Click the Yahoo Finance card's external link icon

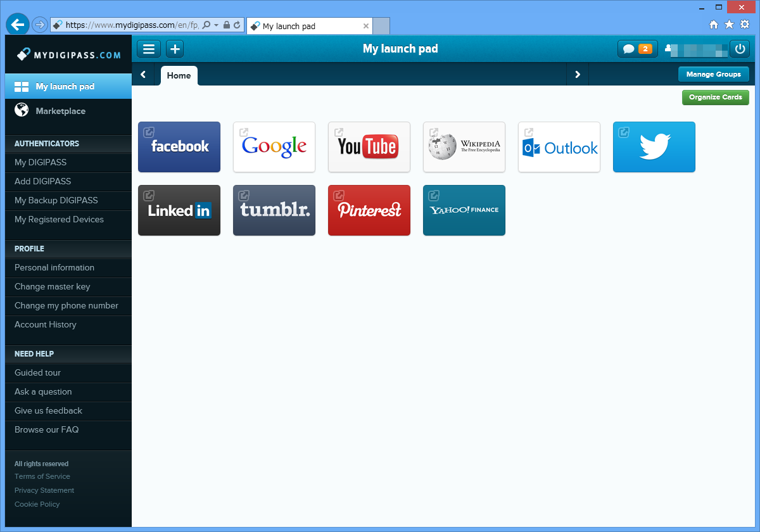(434, 196)
